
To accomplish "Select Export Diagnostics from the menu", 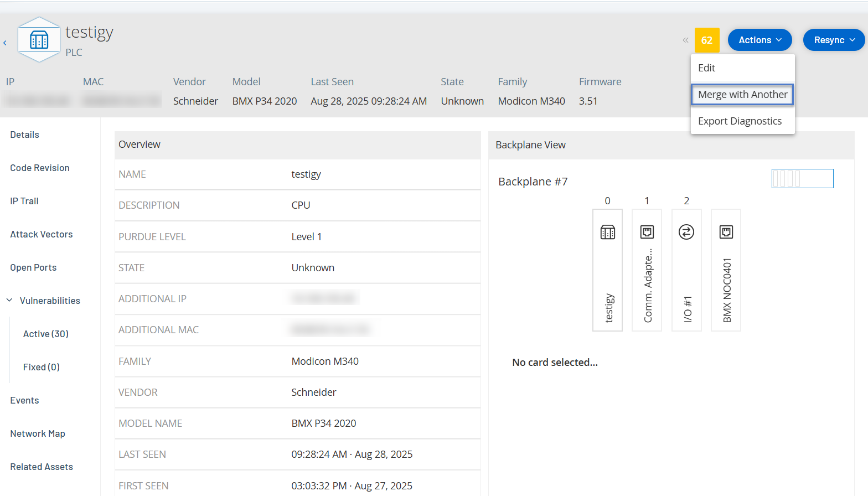I will [740, 121].
